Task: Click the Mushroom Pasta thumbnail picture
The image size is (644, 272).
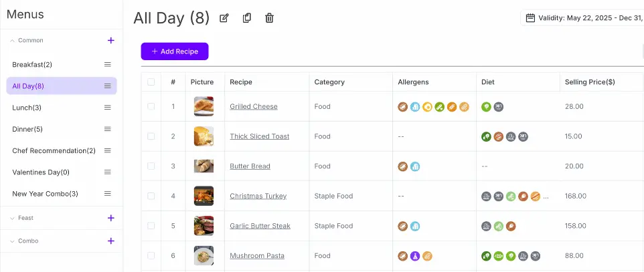Action: (204, 256)
